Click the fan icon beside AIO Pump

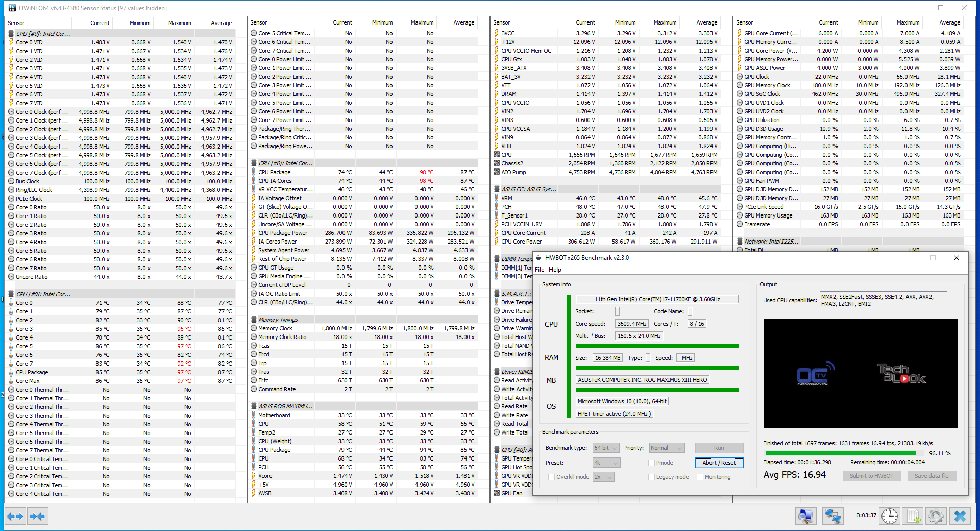point(497,172)
